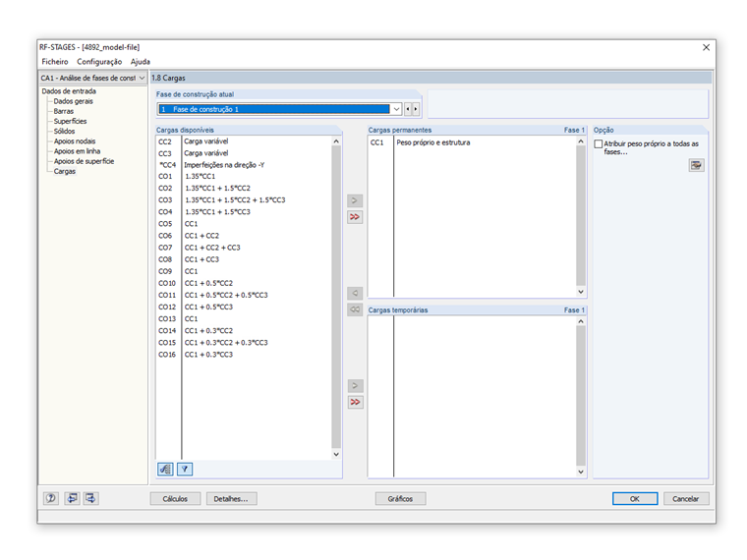Screen dimensions: 747x560
Task: Select CO10 CC1 + 0.5*CC2 row
Action: [x=244, y=283]
